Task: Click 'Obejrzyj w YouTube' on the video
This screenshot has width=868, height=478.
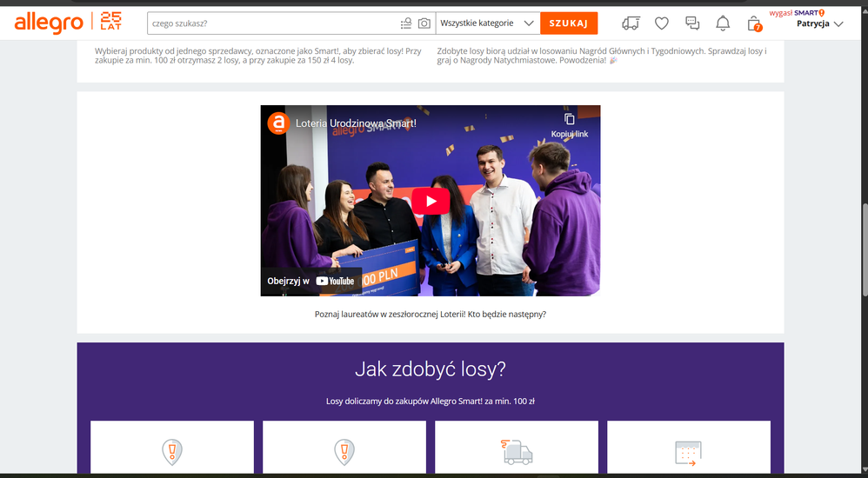Action: pyautogui.click(x=311, y=281)
